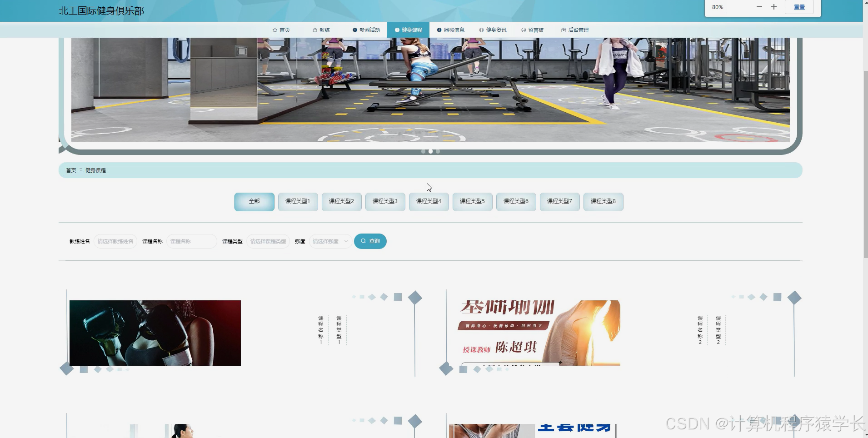Filter by 课程类型1

click(298, 201)
